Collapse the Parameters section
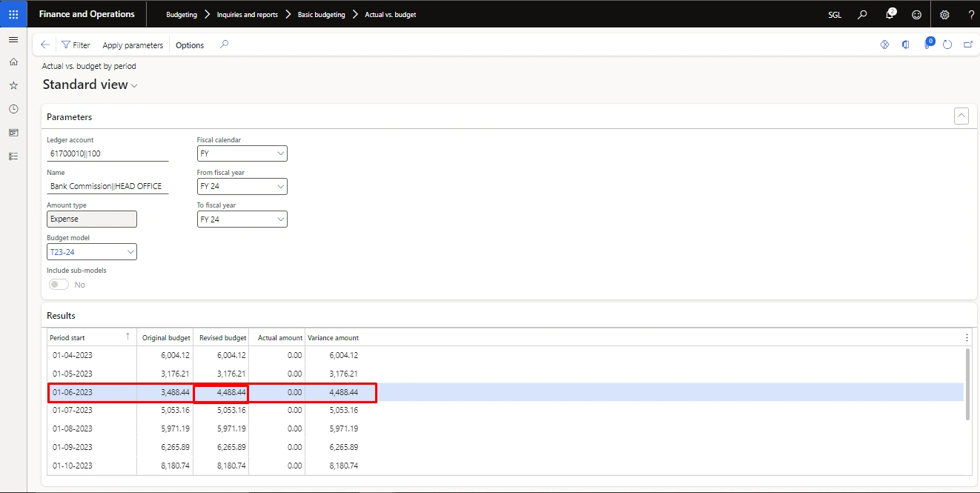This screenshot has height=493, width=980. point(961,116)
